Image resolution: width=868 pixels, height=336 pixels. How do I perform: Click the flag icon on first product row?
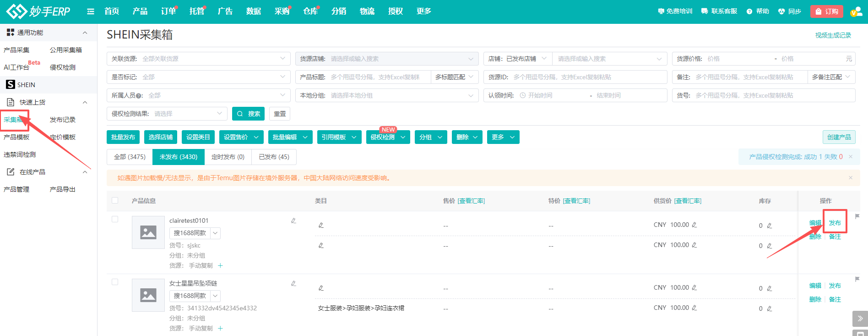coord(857,216)
